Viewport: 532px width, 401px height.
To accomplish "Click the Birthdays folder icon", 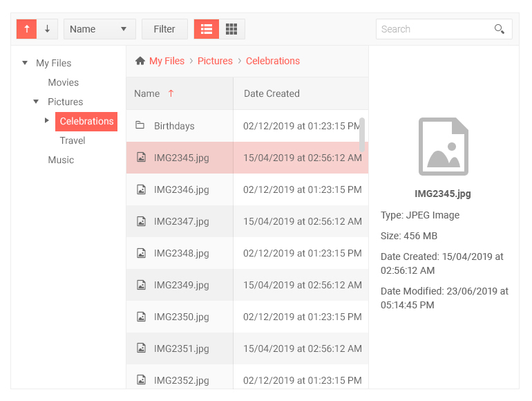I will click(x=140, y=125).
